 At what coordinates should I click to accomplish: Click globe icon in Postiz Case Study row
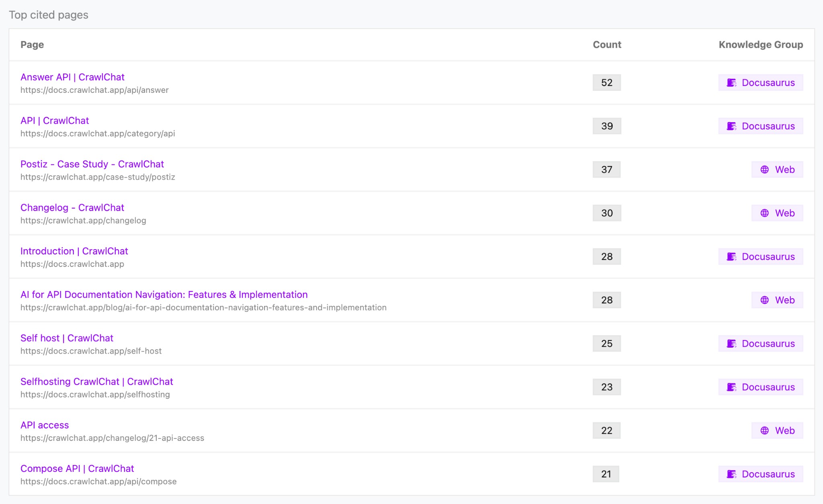click(764, 170)
